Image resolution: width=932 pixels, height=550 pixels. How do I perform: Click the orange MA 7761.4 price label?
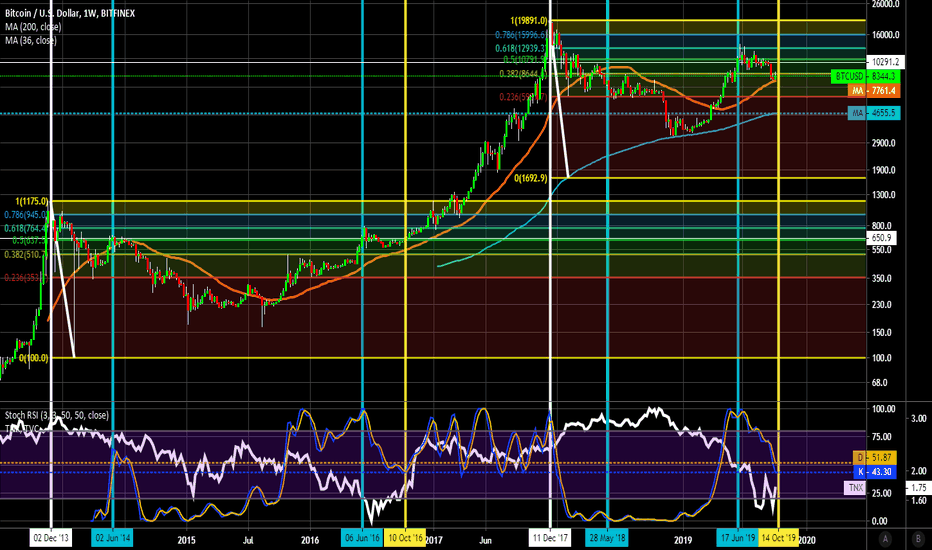tap(874, 90)
